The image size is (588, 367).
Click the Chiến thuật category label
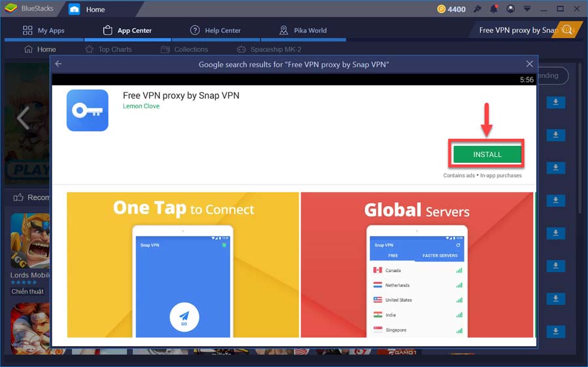pyautogui.click(x=27, y=292)
